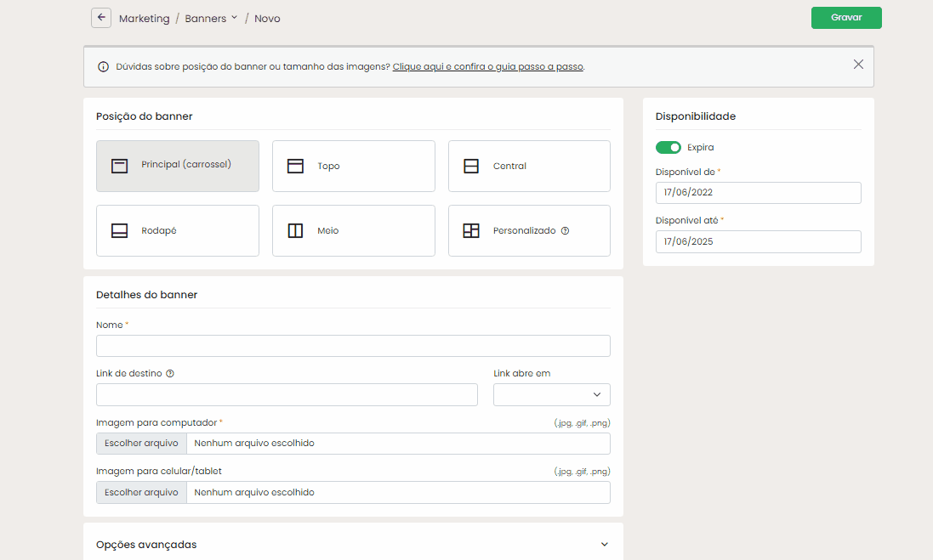Dismiss the banner info notice
Image resolution: width=933 pixels, height=560 pixels.
tap(858, 65)
